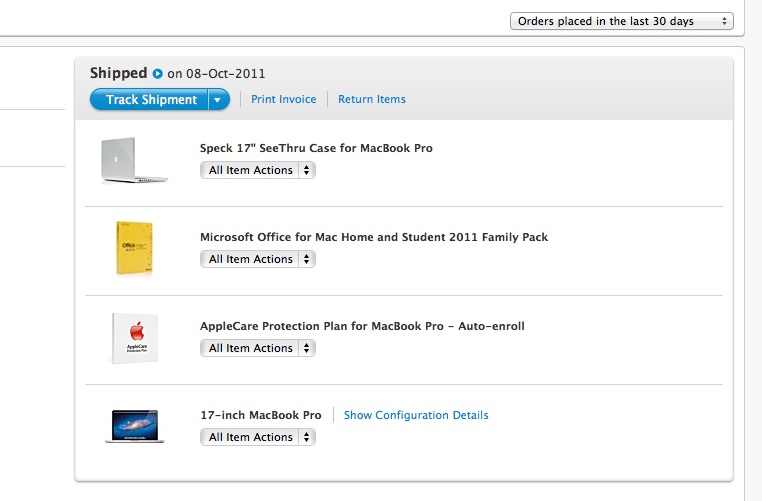Open All Item Actions for Speck SeeThru Case

(x=258, y=170)
